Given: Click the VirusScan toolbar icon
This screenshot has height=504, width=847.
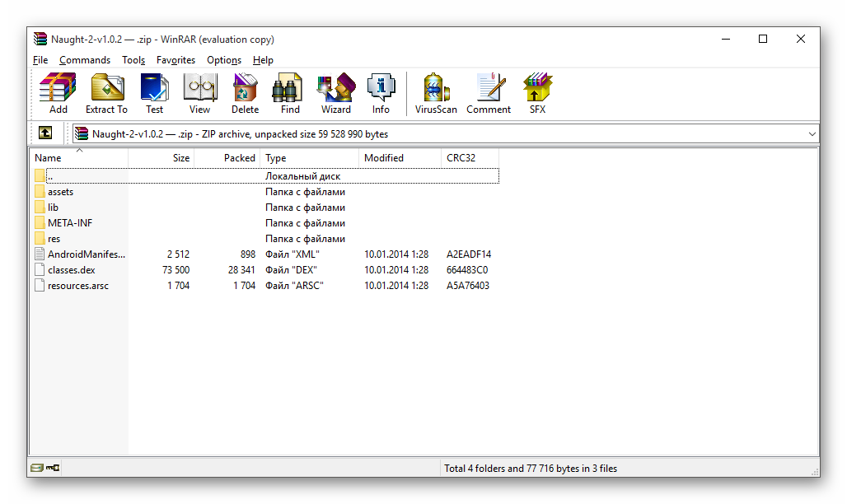Looking at the screenshot, I should pyautogui.click(x=436, y=93).
